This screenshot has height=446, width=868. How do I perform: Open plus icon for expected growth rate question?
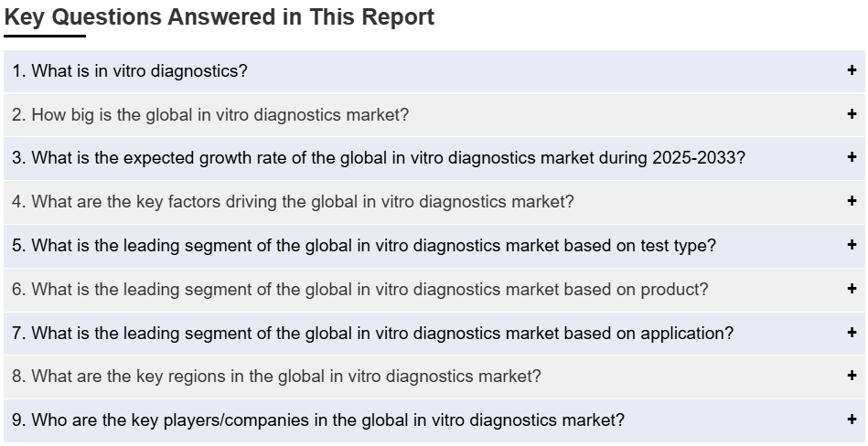pyautogui.click(x=852, y=157)
